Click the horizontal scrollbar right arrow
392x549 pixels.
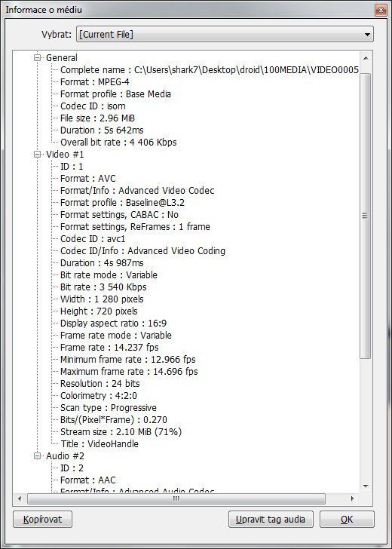click(353, 498)
